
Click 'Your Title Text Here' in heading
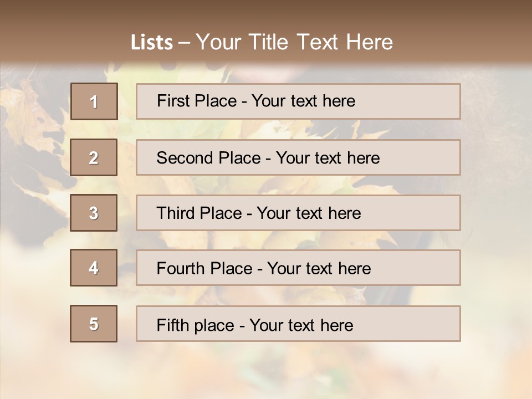click(x=294, y=42)
